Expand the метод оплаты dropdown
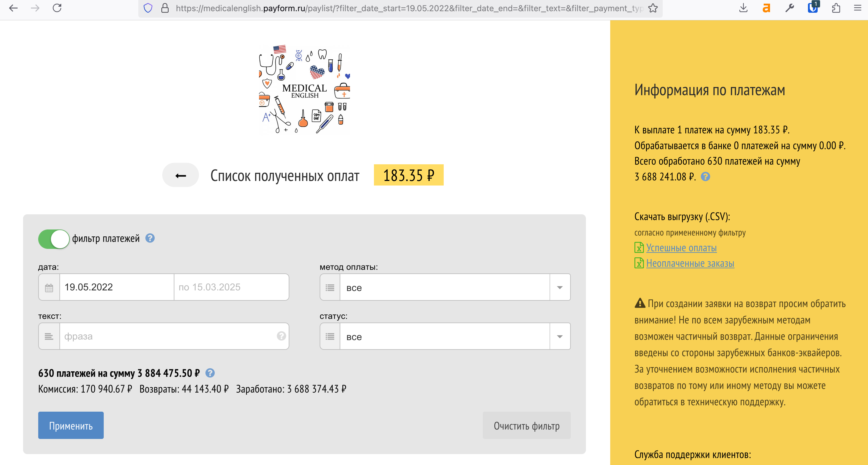This screenshot has height=465, width=868. pyautogui.click(x=560, y=288)
